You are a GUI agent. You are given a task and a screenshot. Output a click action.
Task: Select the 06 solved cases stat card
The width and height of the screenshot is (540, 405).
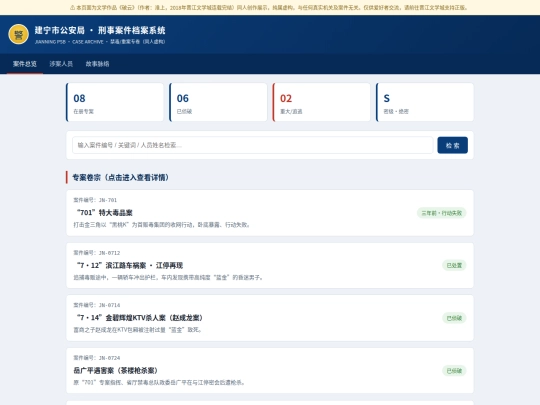(x=218, y=102)
